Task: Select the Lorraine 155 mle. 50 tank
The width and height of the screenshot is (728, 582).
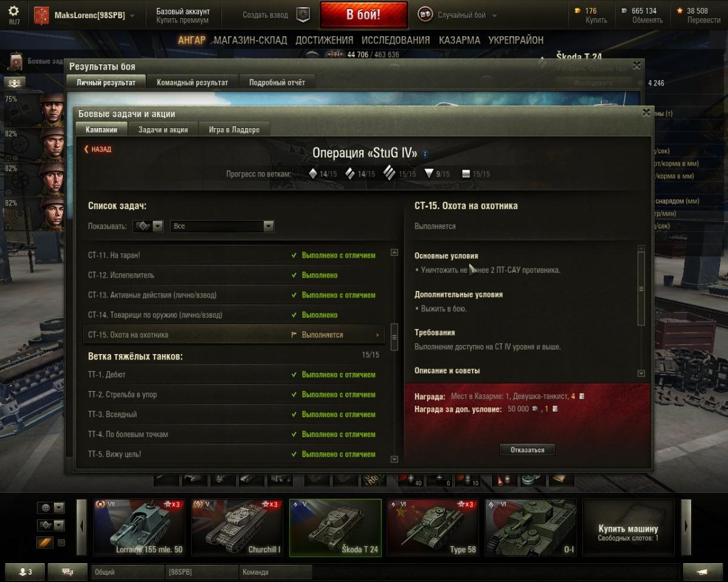Action: click(x=139, y=527)
